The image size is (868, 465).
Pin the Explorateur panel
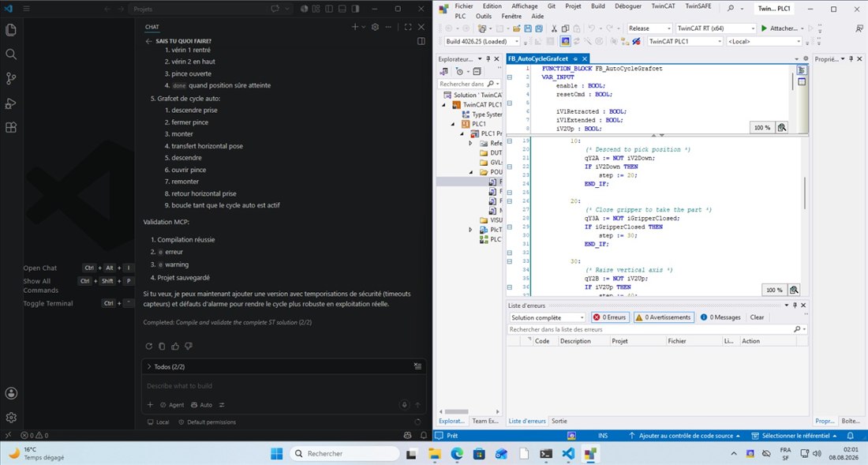pyautogui.click(x=488, y=58)
